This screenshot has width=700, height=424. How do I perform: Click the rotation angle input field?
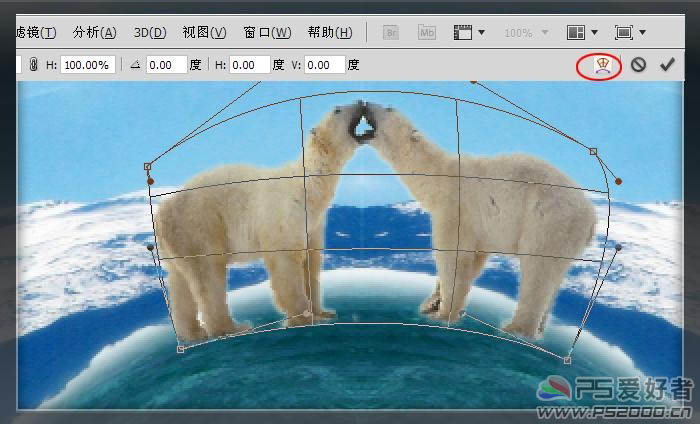166,65
